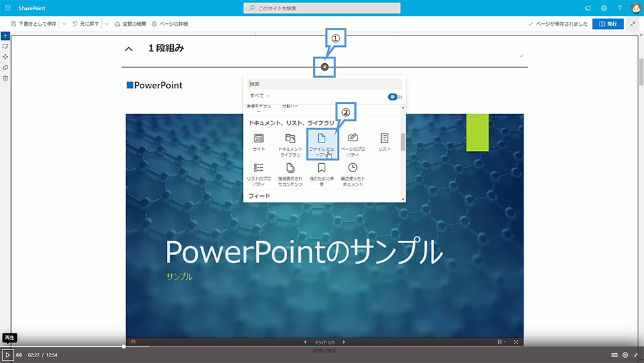Click the video play button
The height and width of the screenshot is (363, 644).
7,355
